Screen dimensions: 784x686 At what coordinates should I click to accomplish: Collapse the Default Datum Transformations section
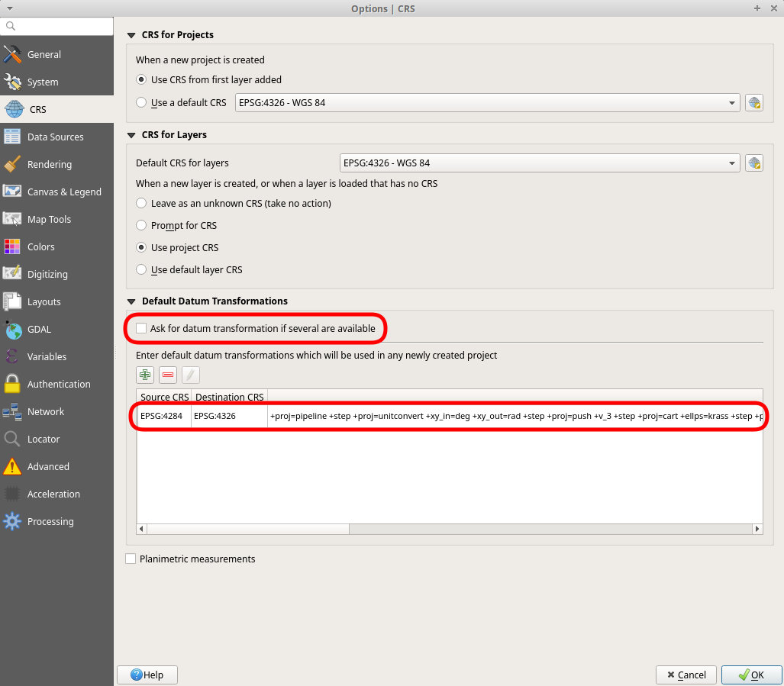[131, 301]
